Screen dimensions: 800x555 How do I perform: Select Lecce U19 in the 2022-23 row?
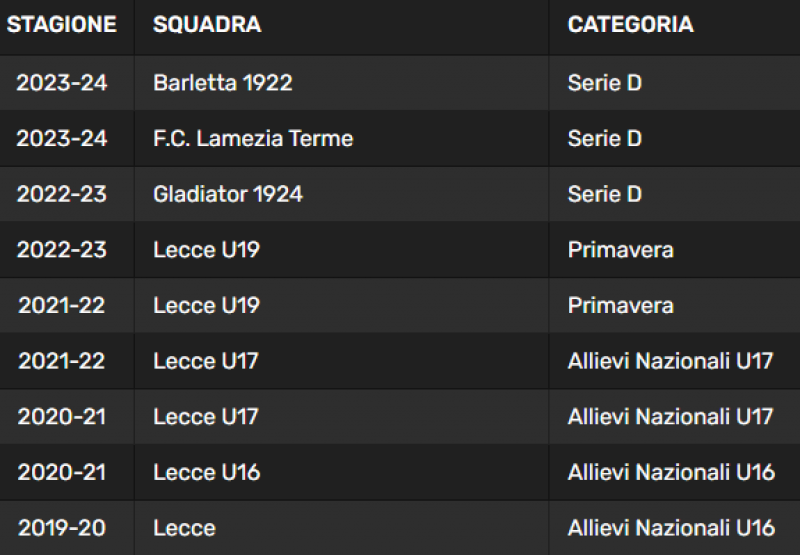click(207, 249)
